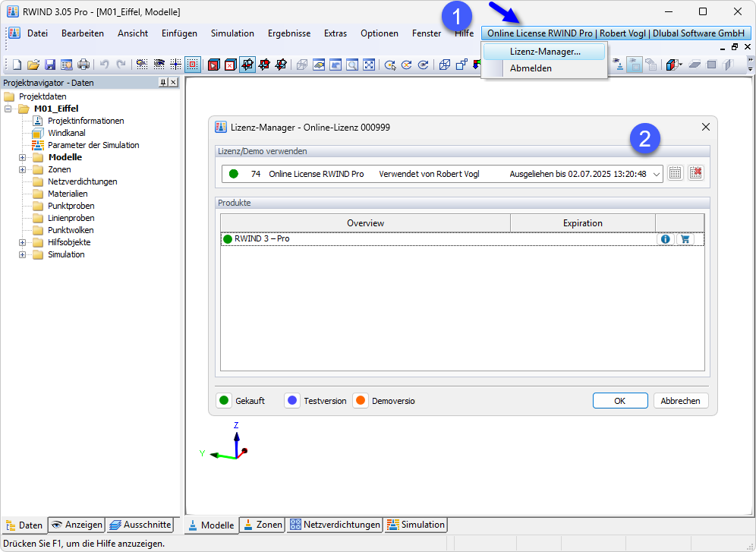Select Linienproben in the project tree
Screen dimensions: 756x552
(71, 219)
